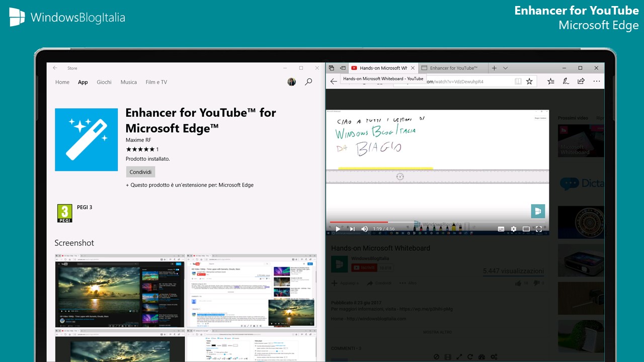Screen dimensions: 644x362
Task: Click the Enhancer remove ads icon
Action: pos(436,357)
